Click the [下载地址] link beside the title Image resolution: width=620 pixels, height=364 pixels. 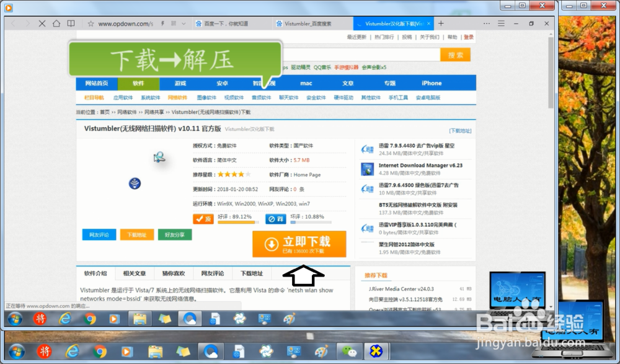tap(460, 131)
